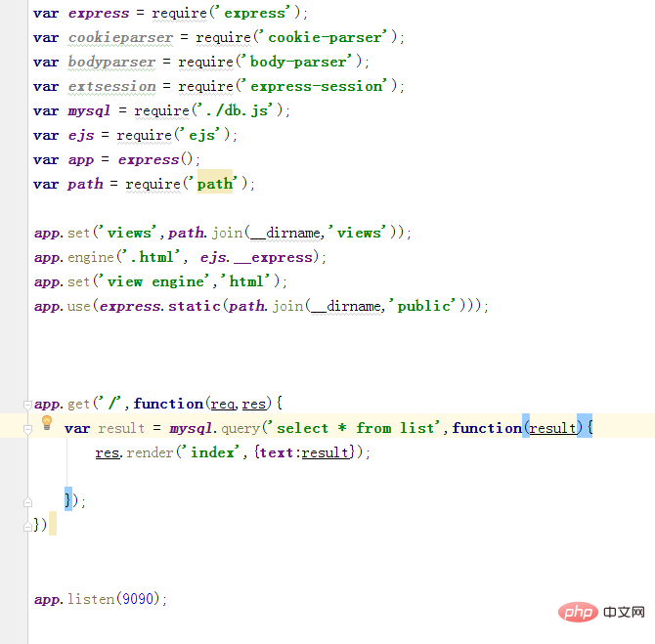Click the 'cookie-parser' string literal
This screenshot has height=644, width=655.
point(325,37)
